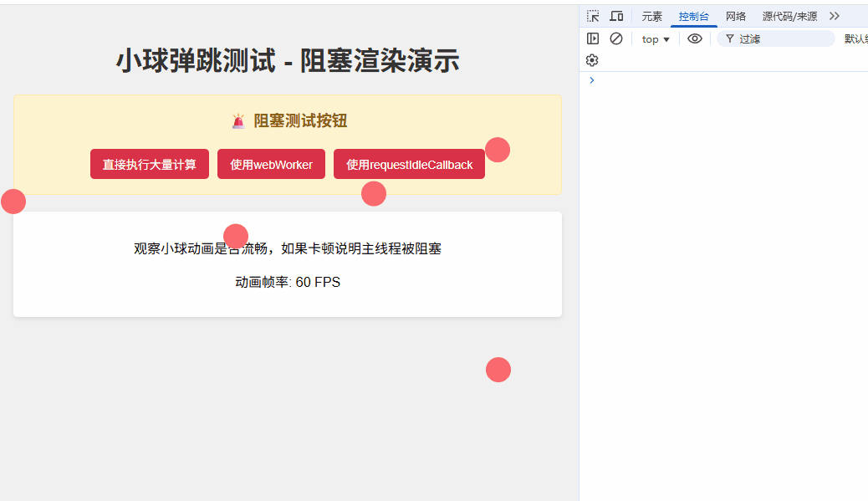
Task: Click the bouncing ball near the page bottom
Action: pyautogui.click(x=498, y=369)
